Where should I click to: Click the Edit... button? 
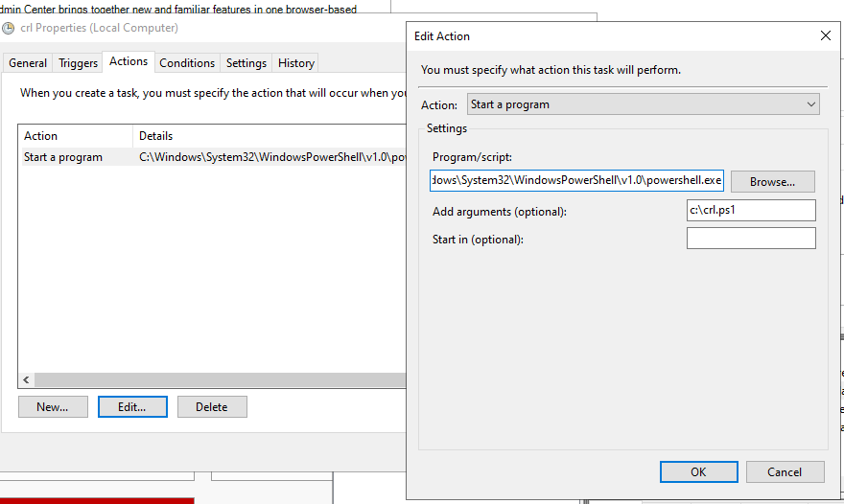click(132, 406)
